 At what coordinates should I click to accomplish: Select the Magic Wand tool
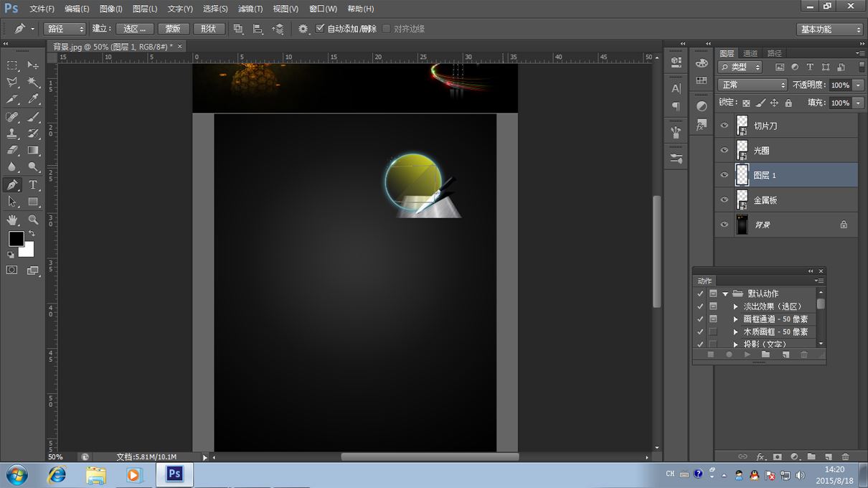33,83
